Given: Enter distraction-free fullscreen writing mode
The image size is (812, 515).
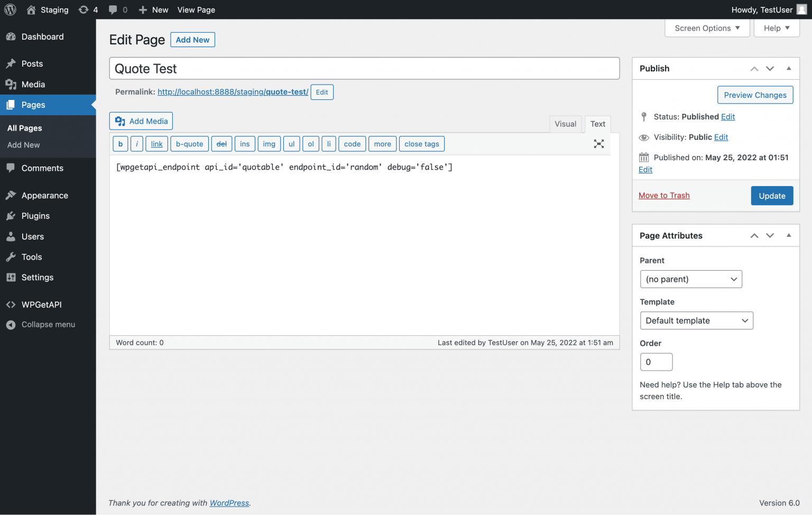Looking at the screenshot, I should pyautogui.click(x=598, y=143).
